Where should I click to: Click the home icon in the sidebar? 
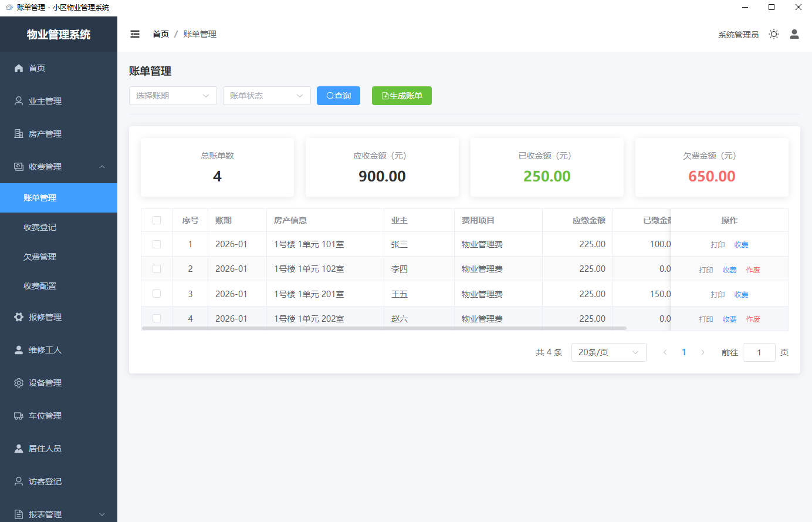[x=19, y=68]
